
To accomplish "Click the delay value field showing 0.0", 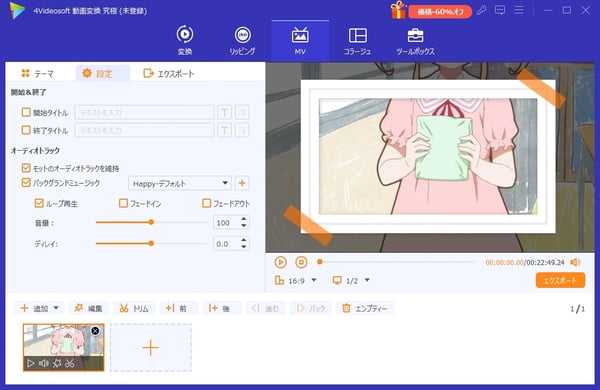I will (226, 243).
